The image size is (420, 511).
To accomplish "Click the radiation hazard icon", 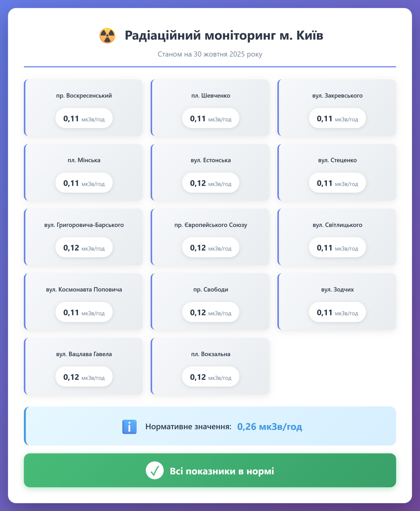I will pos(107,35).
